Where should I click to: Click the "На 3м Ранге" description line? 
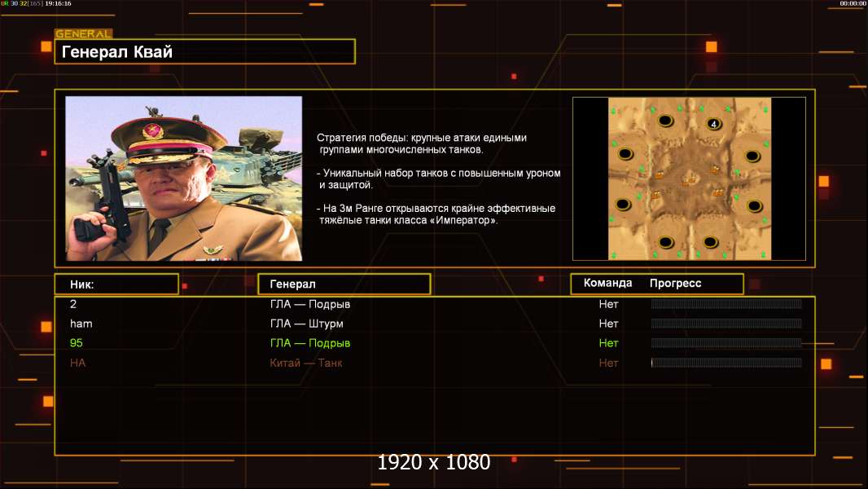point(436,214)
